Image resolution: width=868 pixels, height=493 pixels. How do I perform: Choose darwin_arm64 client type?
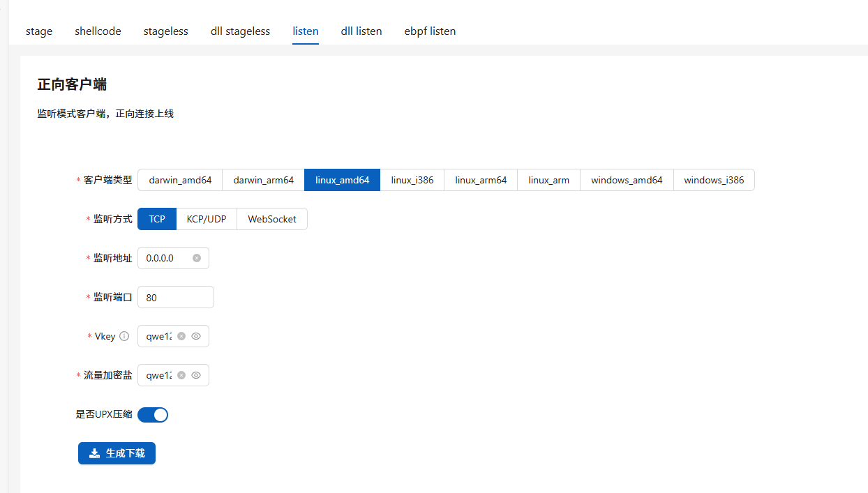263,180
